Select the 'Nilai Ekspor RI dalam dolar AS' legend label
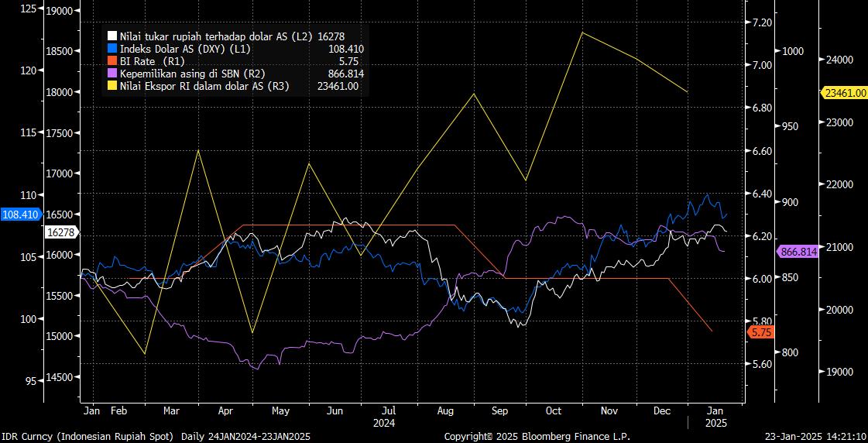This screenshot has width=868, height=443. (204, 86)
